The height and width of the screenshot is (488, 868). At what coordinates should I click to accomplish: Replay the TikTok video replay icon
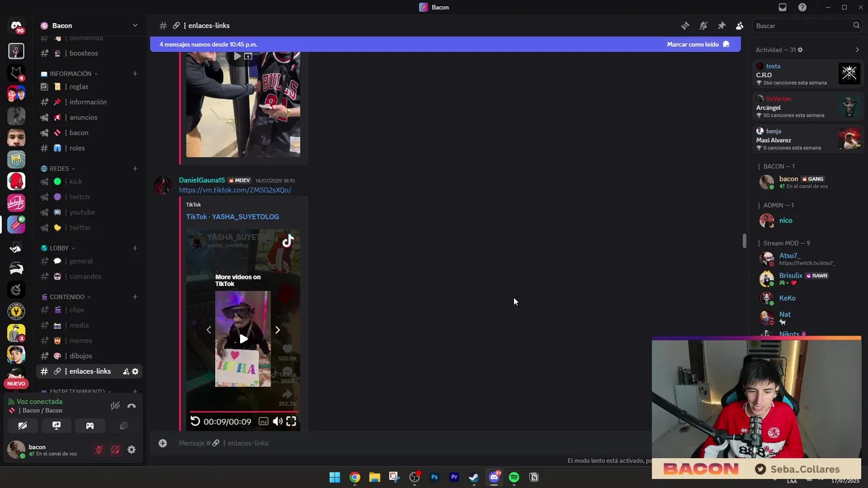coord(195,422)
